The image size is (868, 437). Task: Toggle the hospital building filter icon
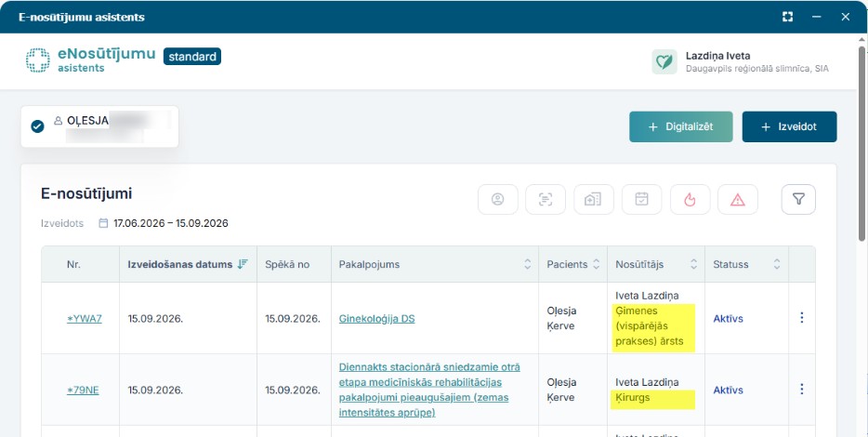(x=594, y=199)
